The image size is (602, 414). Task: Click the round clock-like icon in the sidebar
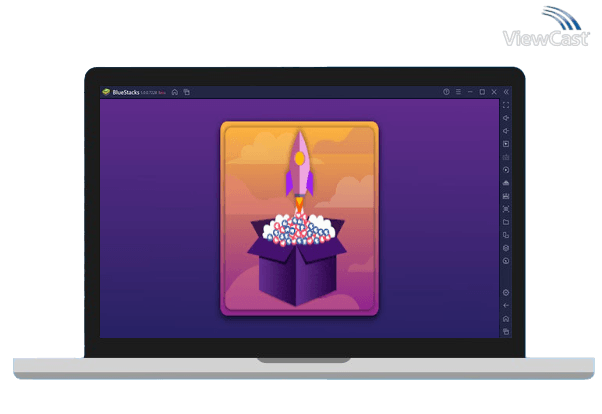pyautogui.click(x=506, y=261)
